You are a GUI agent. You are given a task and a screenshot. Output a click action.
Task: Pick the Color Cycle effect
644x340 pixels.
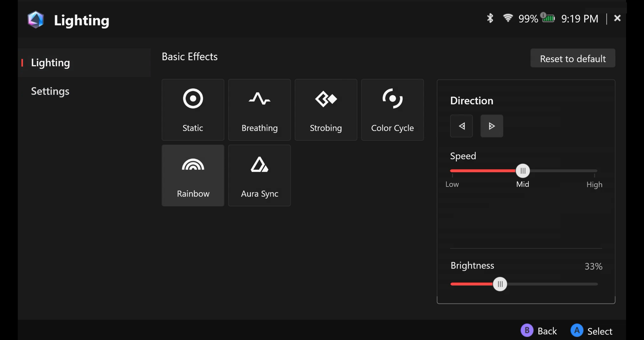pyautogui.click(x=392, y=110)
